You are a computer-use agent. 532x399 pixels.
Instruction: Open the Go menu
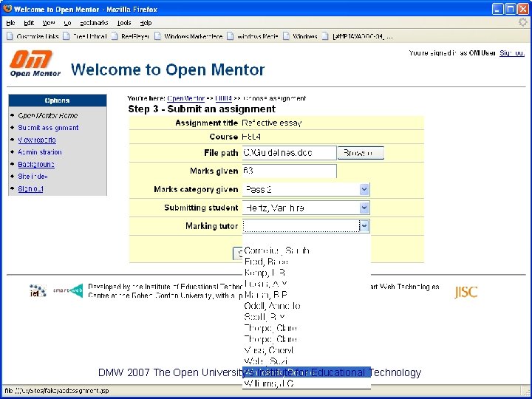(x=67, y=23)
